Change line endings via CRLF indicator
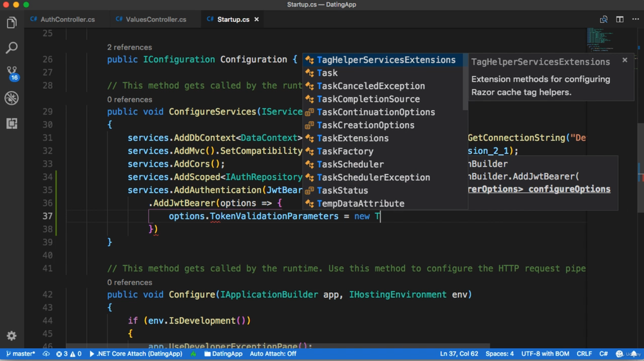 point(584,354)
